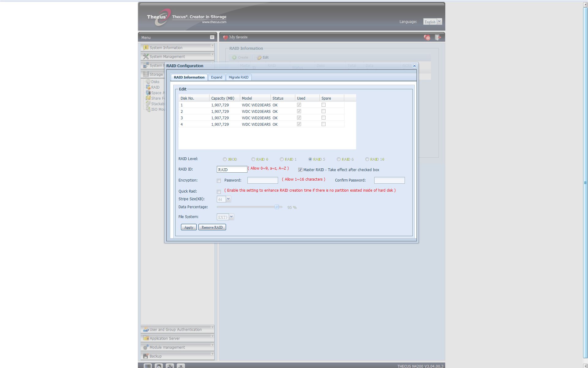Switch to the Expand tab
Image resolution: width=588 pixels, height=368 pixels.
click(217, 77)
